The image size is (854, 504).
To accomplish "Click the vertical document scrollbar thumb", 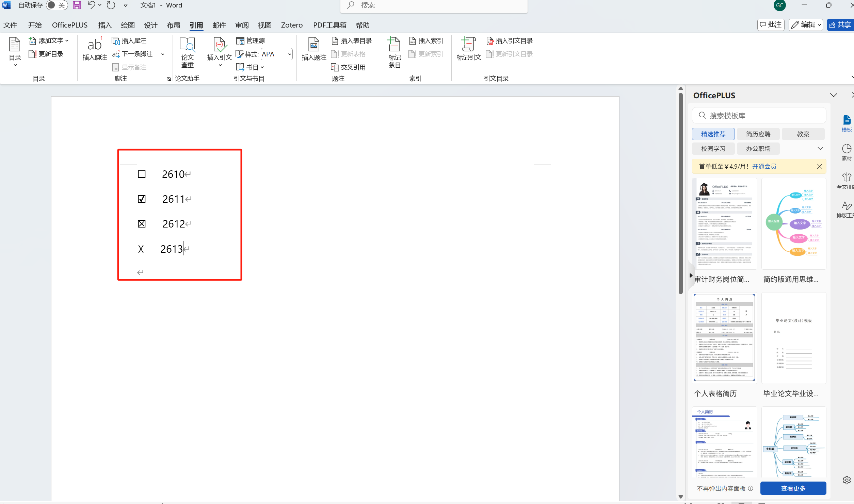I will coord(680,194).
